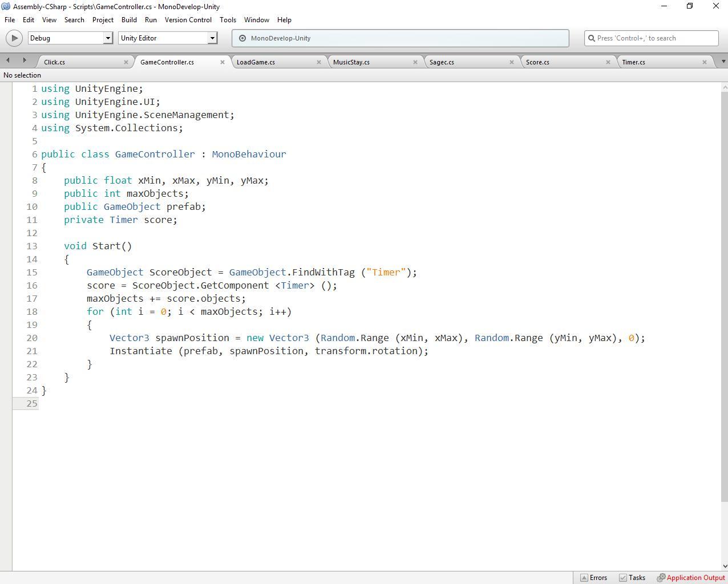Click line number 25 in gutter
This screenshot has width=728, height=584.
(x=31, y=403)
